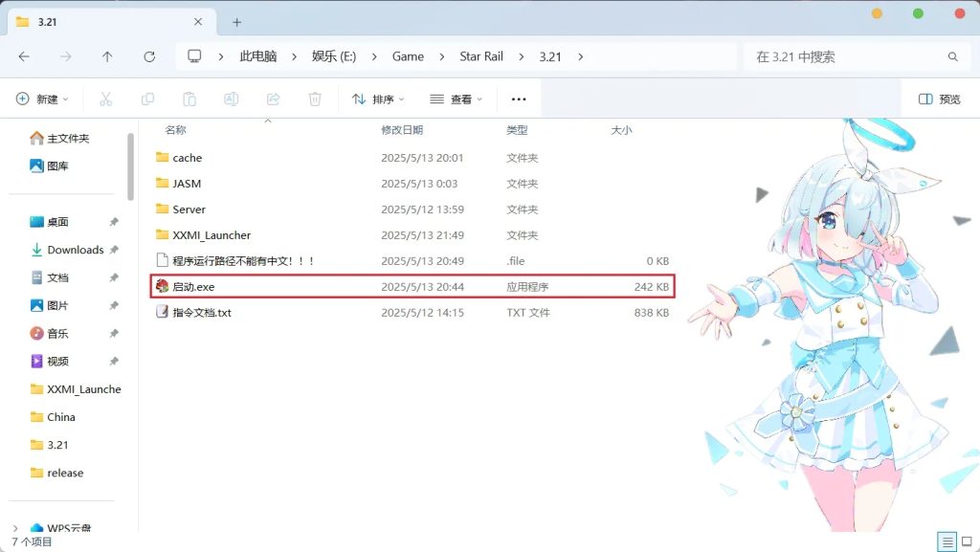
Task: Go up one folder level
Action: 107,56
